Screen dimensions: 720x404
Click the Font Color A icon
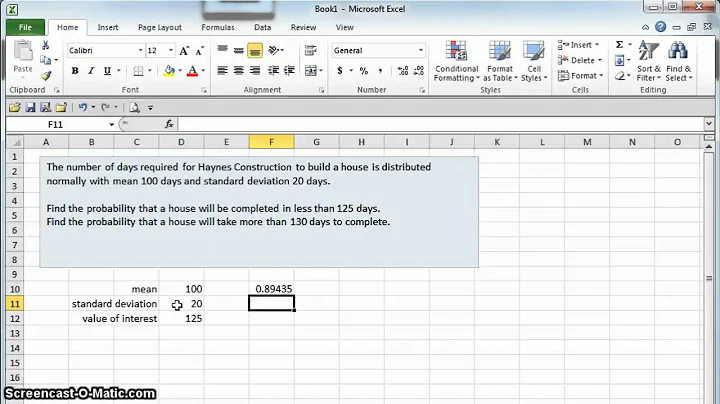pyautogui.click(x=192, y=71)
